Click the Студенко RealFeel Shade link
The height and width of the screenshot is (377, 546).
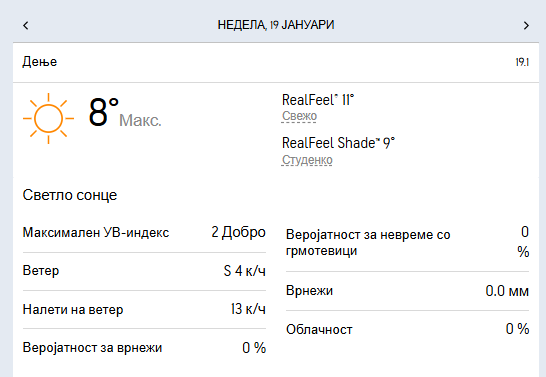(x=307, y=160)
